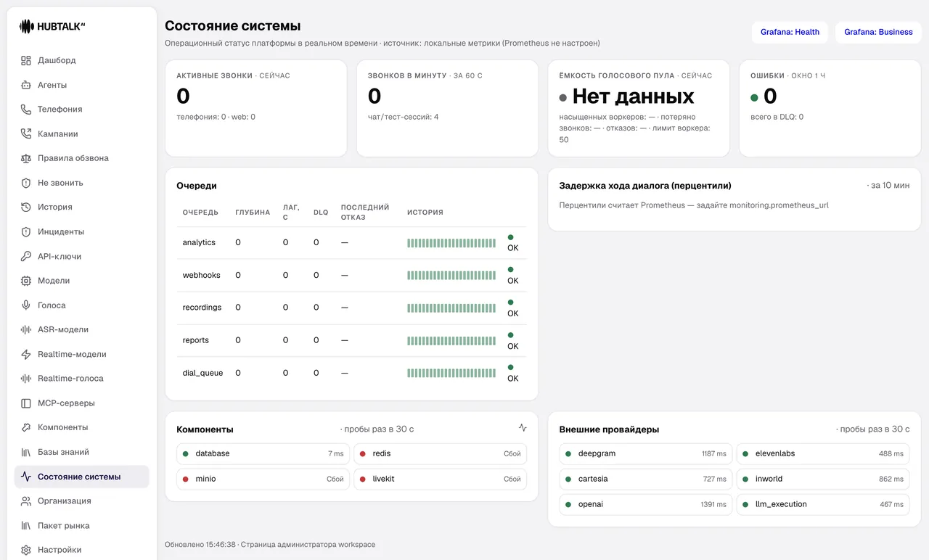Image resolution: width=929 pixels, height=560 pixels.
Task: Click the телефония: 0 · web: 0 text
Action: click(x=216, y=117)
